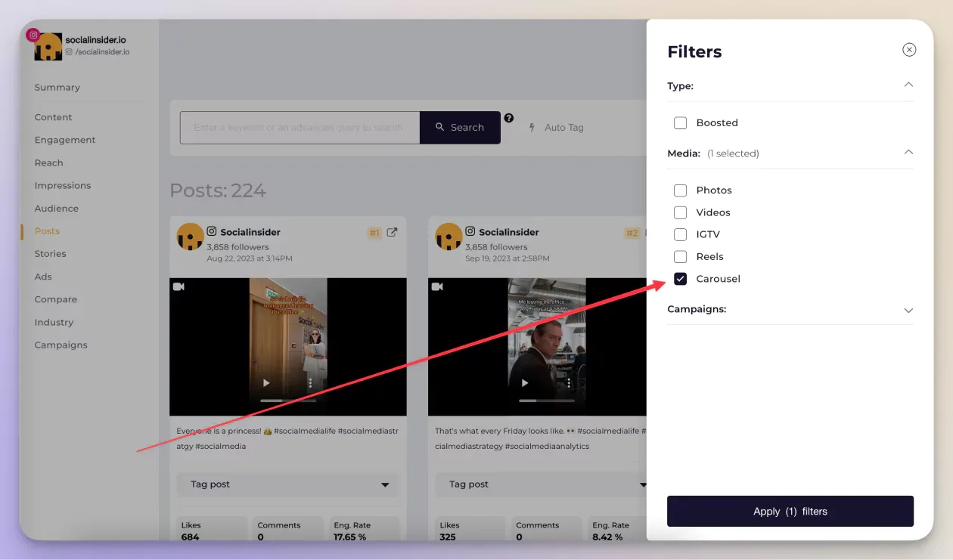
Task: Click the Search button
Action: [x=460, y=128]
